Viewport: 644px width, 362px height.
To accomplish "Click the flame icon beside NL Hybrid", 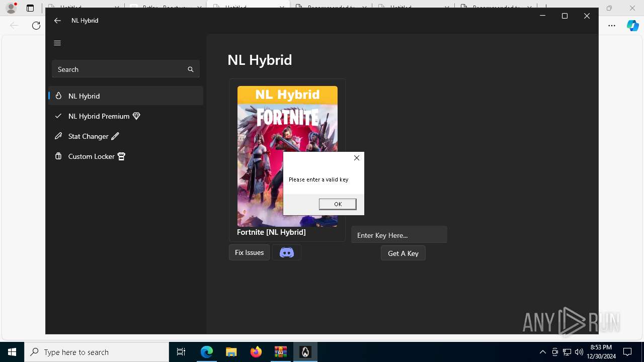I will [x=58, y=96].
